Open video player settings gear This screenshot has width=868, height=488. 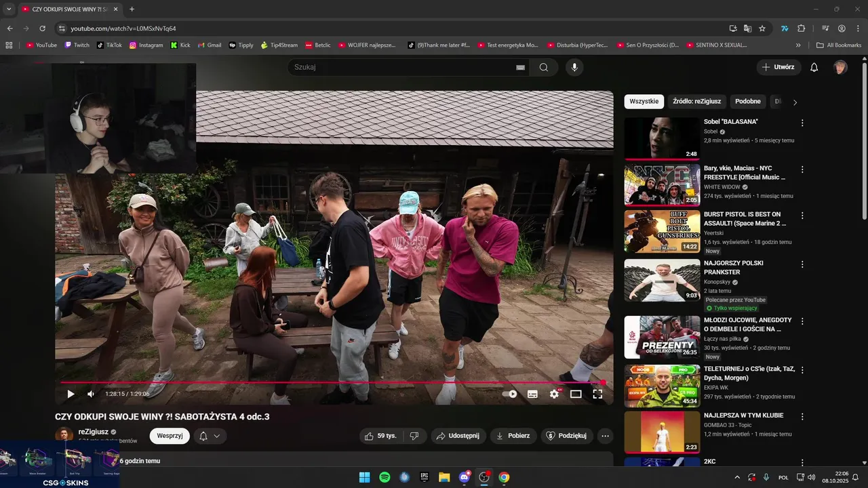(x=555, y=394)
